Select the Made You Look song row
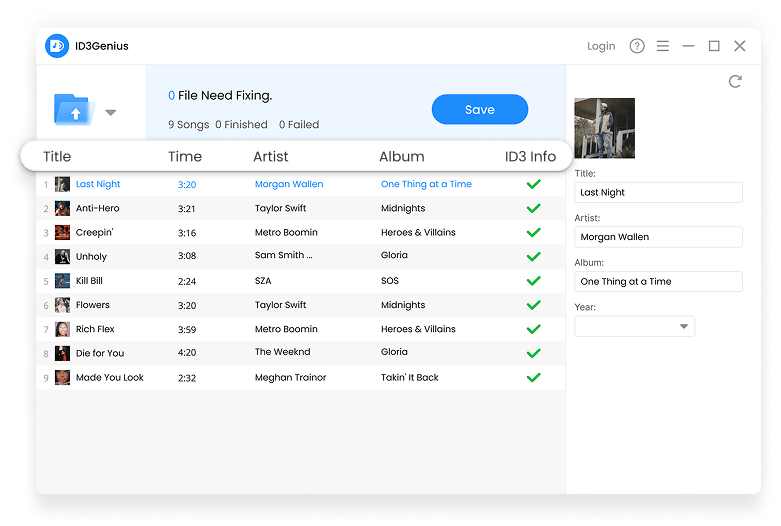 (301, 378)
